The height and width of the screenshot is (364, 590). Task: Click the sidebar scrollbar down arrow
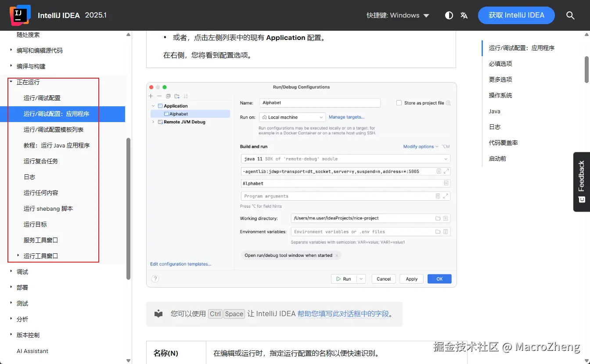pyautogui.click(x=128, y=360)
